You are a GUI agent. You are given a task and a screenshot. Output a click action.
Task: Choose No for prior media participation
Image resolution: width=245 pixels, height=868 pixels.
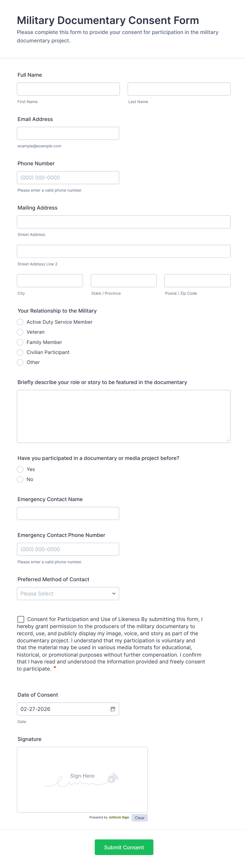point(20,479)
